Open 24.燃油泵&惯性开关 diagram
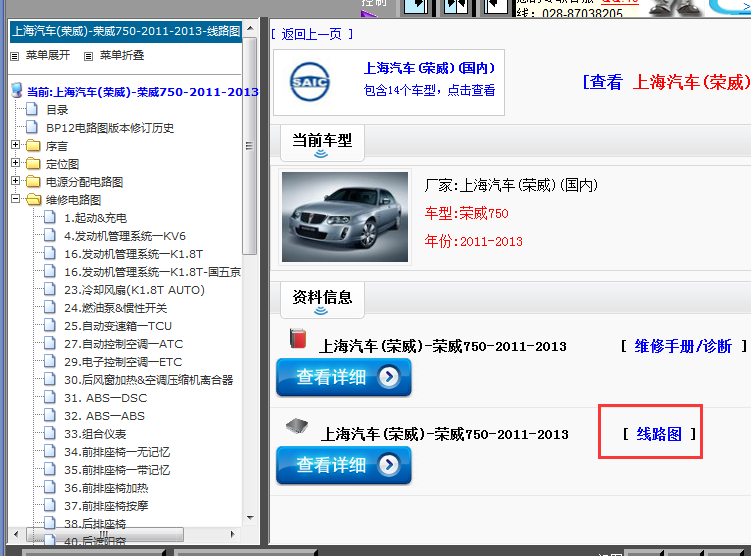This screenshot has width=751, height=556. point(115,308)
